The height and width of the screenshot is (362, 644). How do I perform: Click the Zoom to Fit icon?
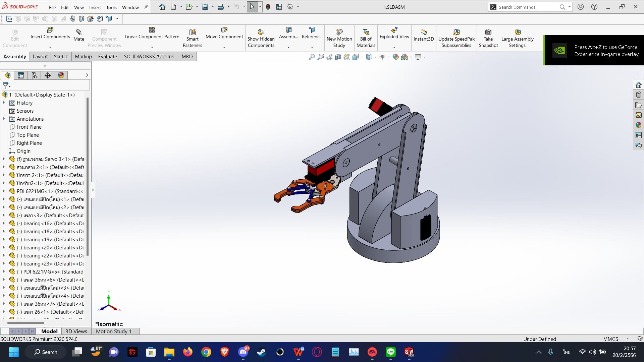(312, 57)
